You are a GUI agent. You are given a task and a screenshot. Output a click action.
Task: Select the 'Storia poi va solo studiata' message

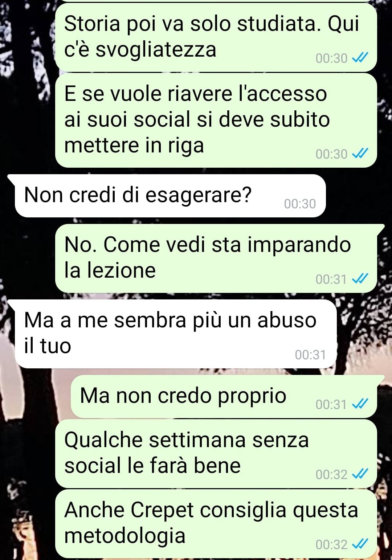pos(216,37)
